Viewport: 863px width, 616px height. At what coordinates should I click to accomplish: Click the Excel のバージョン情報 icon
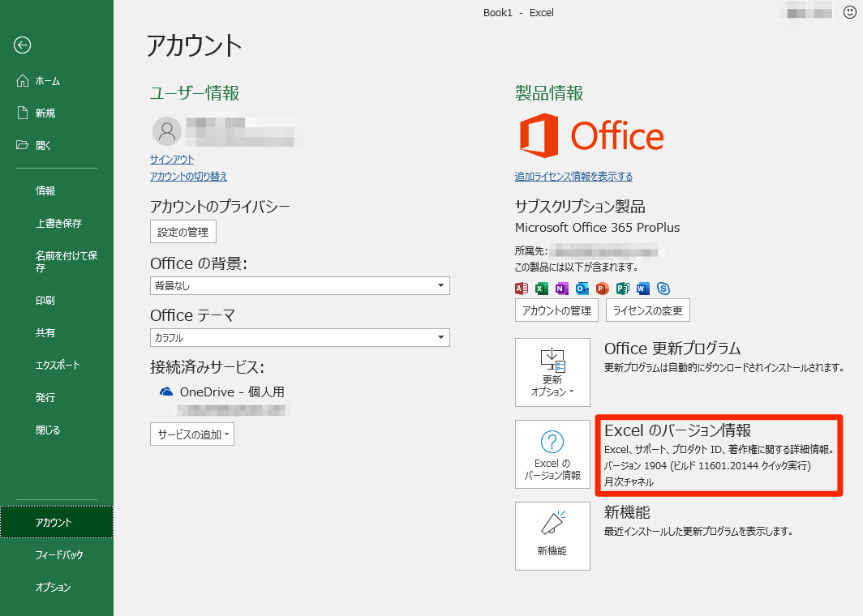[x=552, y=454]
